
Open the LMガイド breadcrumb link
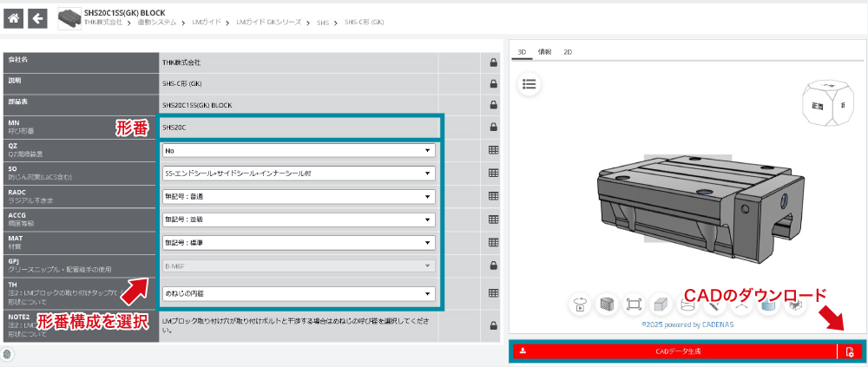click(203, 22)
